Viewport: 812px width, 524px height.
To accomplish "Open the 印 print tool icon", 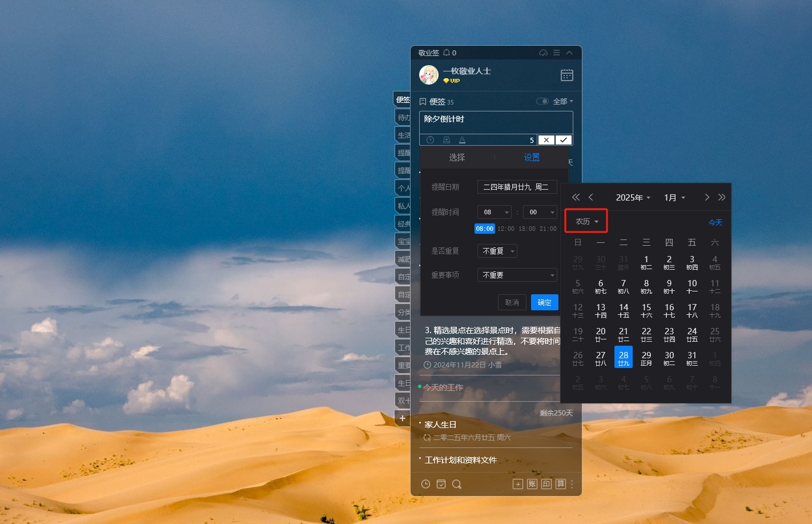I will [x=546, y=484].
